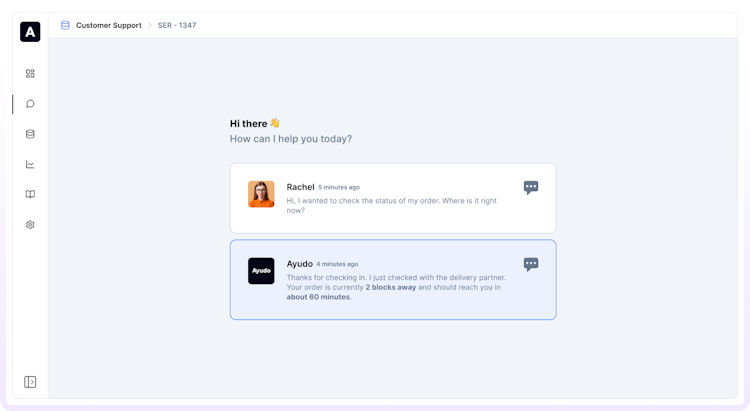
Task: Open the settings gear icon in sidebar
Action: (x=30, y=224)
